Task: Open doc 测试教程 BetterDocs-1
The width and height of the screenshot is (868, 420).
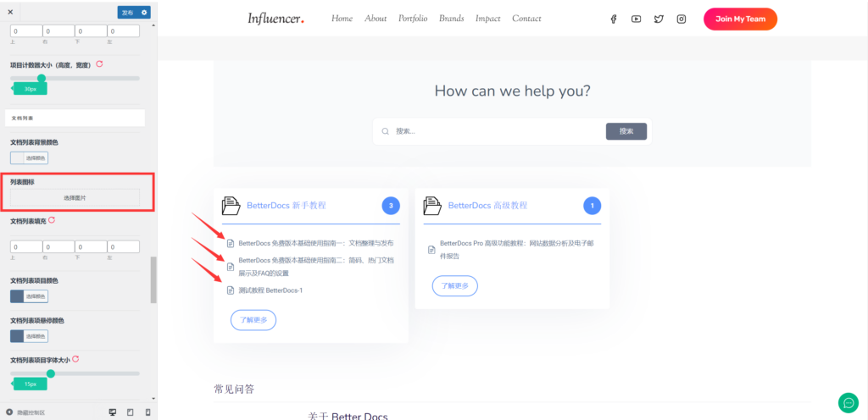Action: [270, 290]
